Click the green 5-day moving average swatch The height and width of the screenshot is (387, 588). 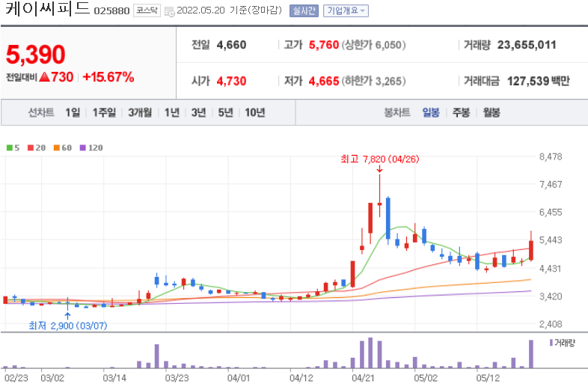click(x=10, y=148)
